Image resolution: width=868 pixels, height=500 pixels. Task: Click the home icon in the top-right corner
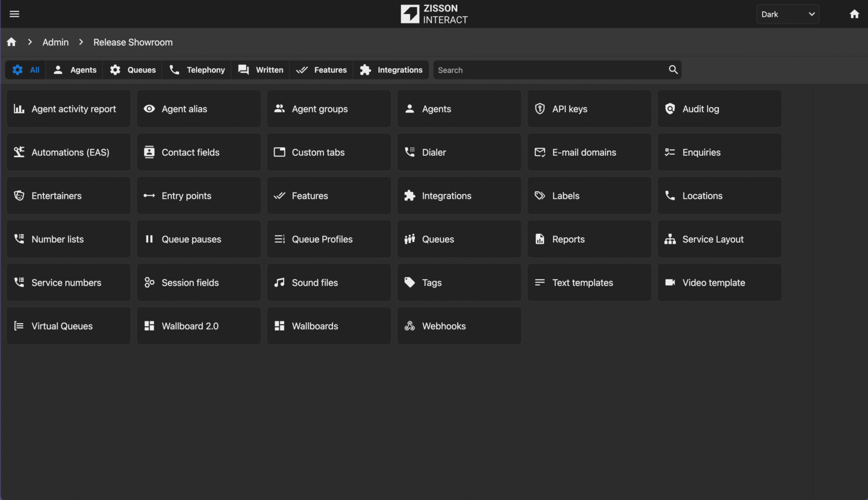[x=854, y=14]
